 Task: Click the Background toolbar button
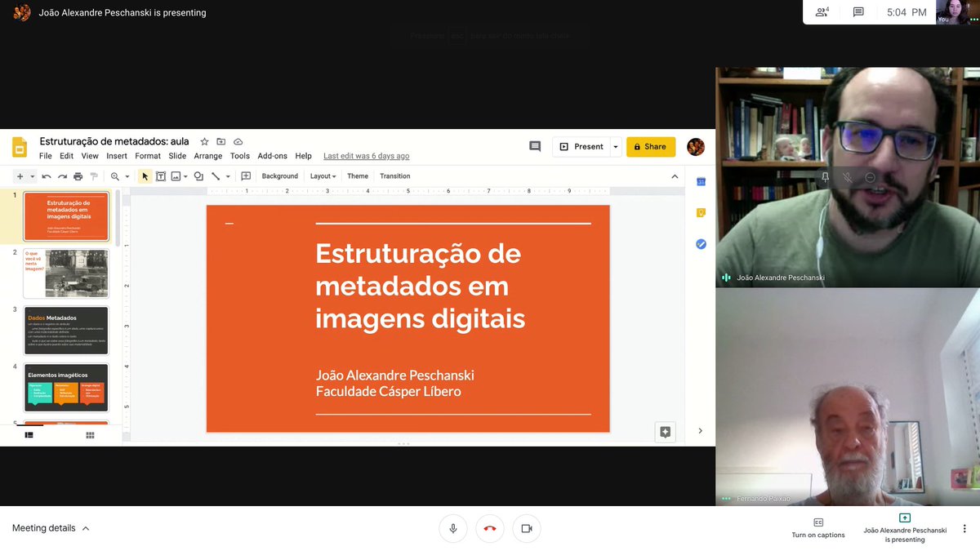pyautogui.click(x=280, y=176)
